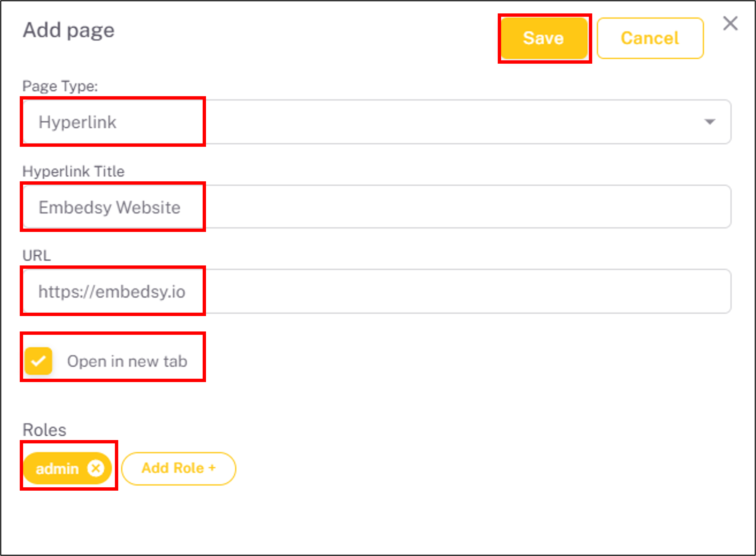This screenshot has height=556, width=756.
Task: Cancel adding the page
Action: click(x=650, y=38)
